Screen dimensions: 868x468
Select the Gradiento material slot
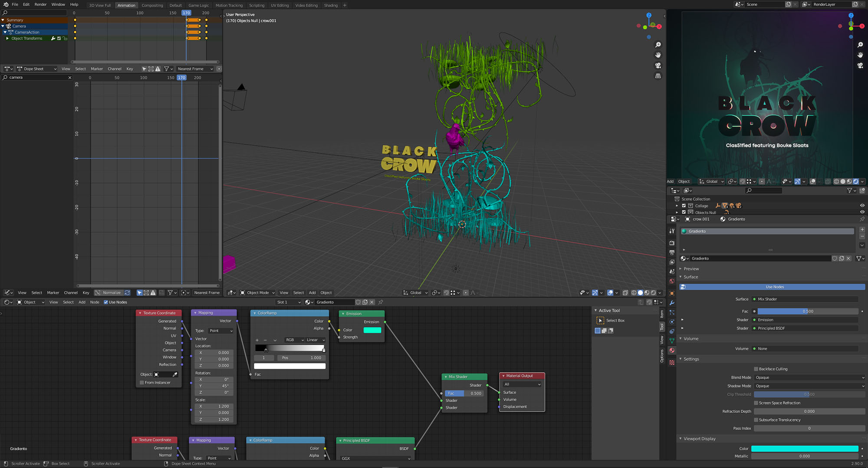coord(767,231)
